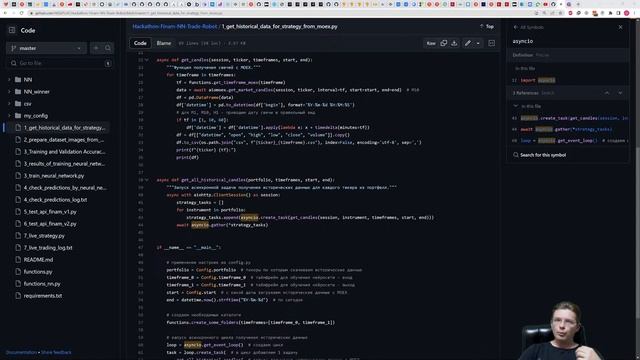Click the browser forward arrow
The width and height of the screenshot is (640, 360).
(x=13, y=13)
